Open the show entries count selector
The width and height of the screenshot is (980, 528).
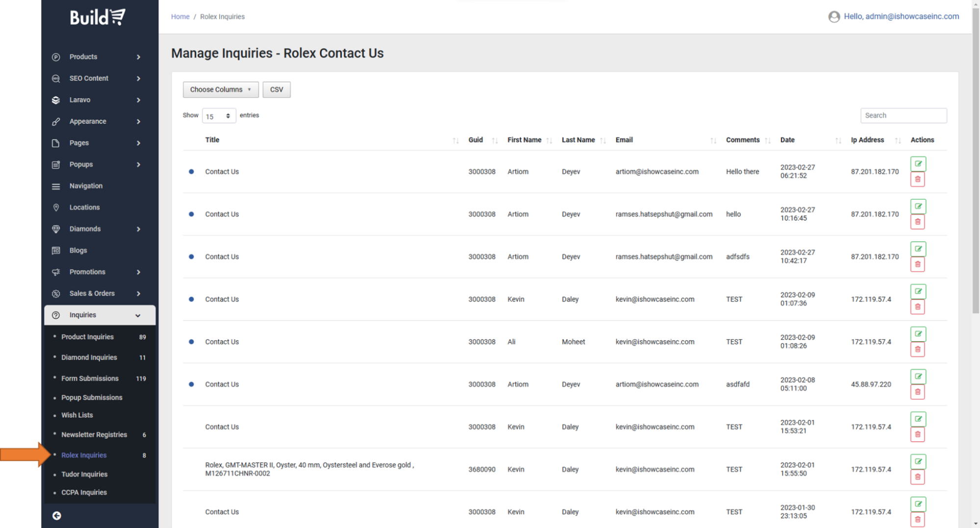218,116
